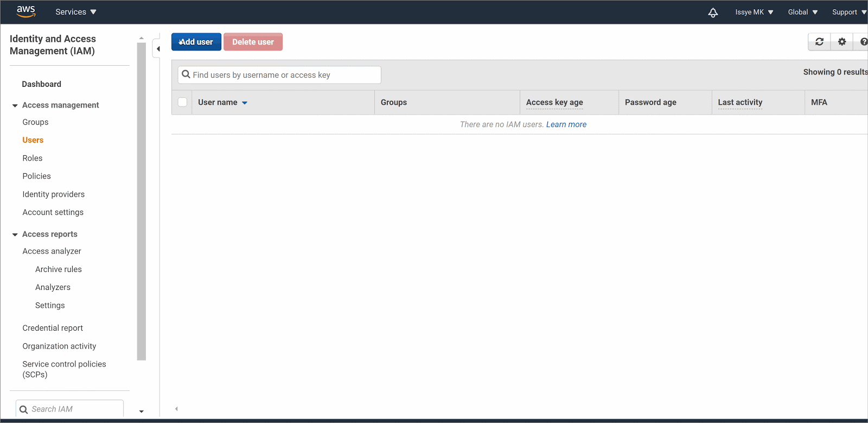Click the Search IAM magnifier icon
Viewport: 868px width, 423px height.
23,409
